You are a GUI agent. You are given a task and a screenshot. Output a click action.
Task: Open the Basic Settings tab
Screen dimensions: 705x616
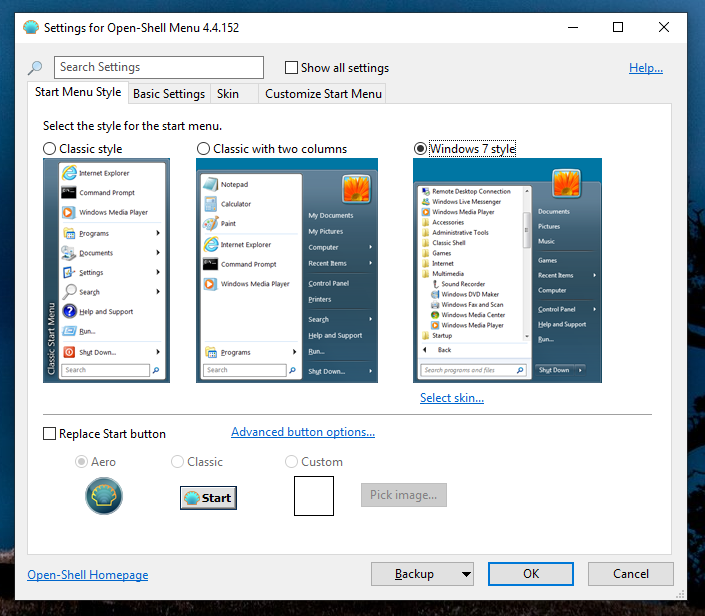(169, 94)
